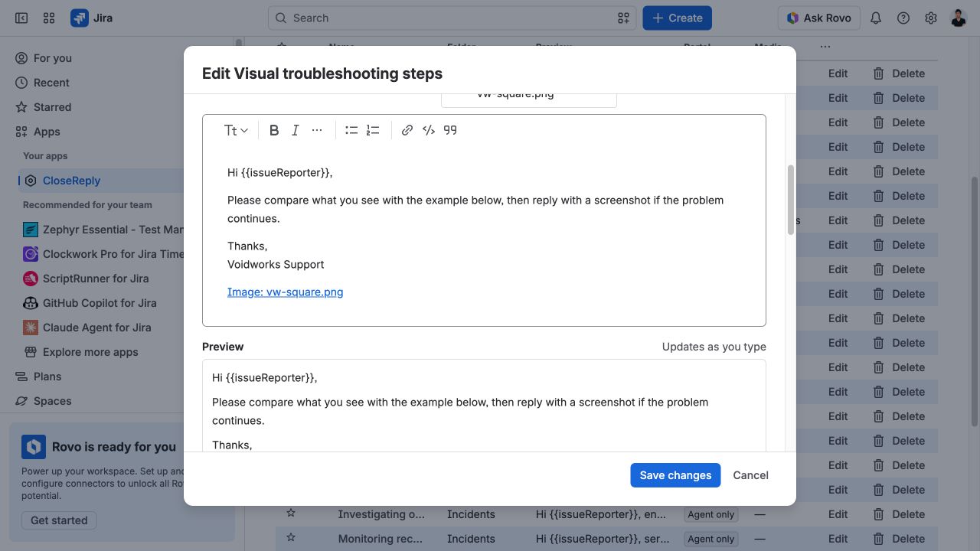This screenshot has height=551, width=980.
Task: Insert a code snippet
Action: coord(429,130)
